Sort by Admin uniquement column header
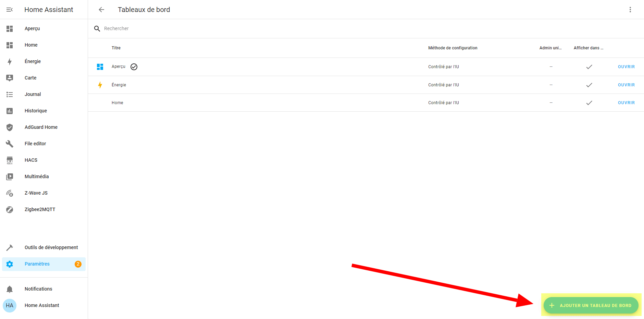This screenshot has width=644, height=319. click(550, 48)
